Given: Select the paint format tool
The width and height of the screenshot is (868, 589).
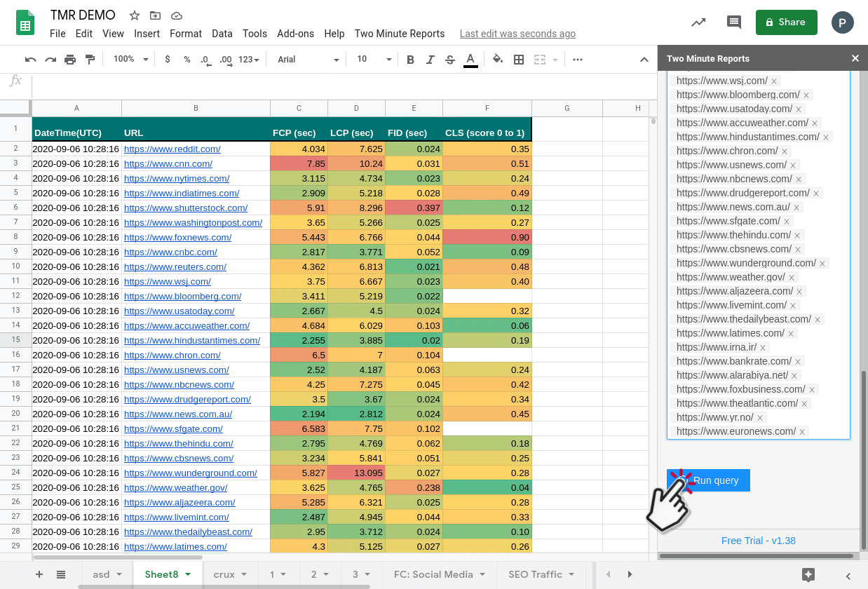Looking at the screenshot, I should coord(90,60).
